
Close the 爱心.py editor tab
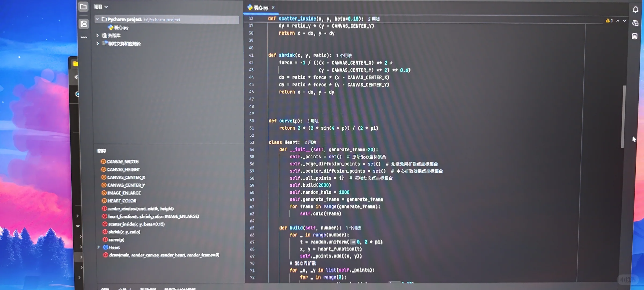tap(273, 8)
